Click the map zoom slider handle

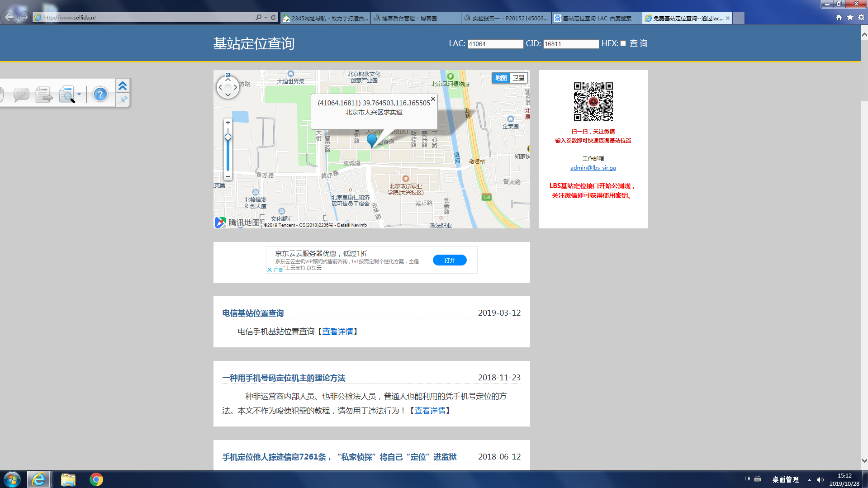pos(228,137)
